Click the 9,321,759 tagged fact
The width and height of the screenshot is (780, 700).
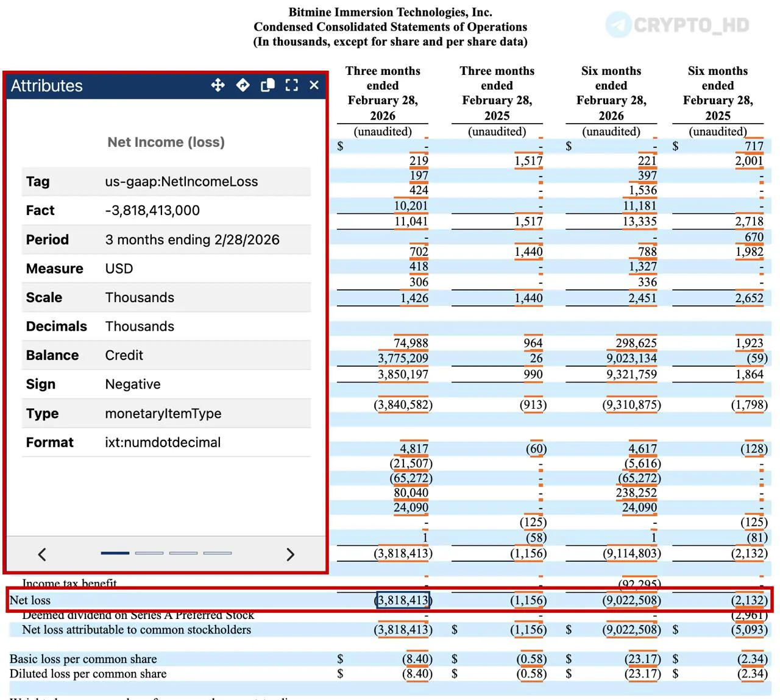pyautogui.click(x=631, y=374)
